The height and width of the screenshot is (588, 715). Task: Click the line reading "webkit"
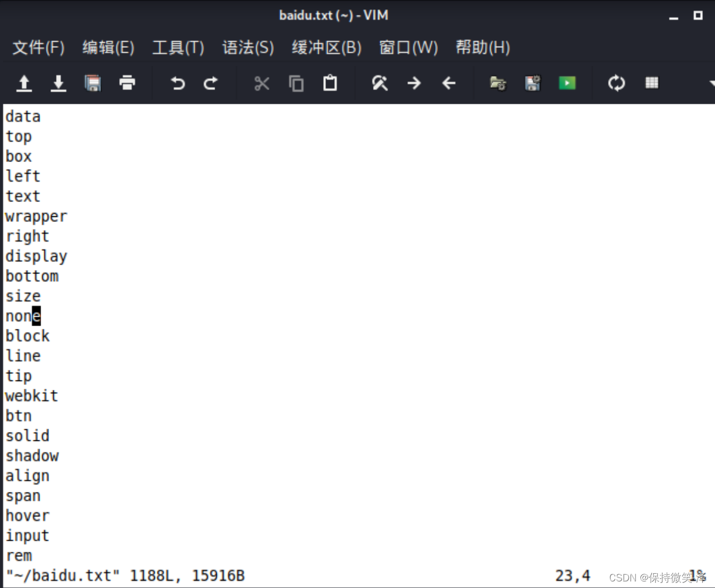[32, 396]
